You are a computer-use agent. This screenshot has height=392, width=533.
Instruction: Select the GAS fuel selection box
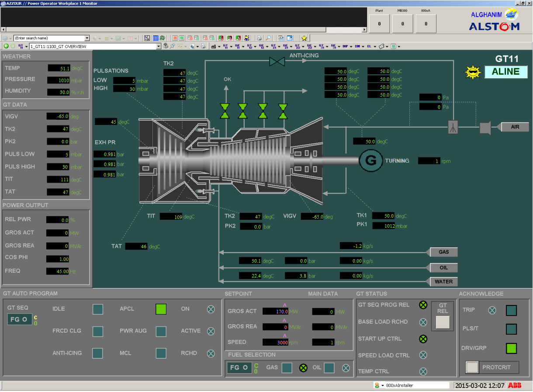coord(287,368)
